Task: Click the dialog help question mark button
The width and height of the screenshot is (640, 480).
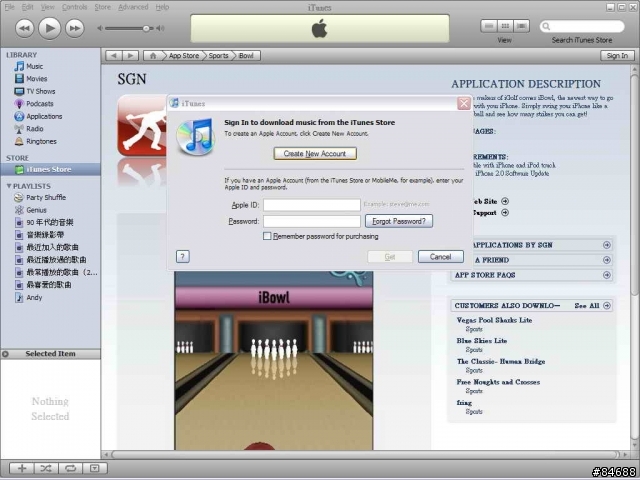Action: (182, 256)
